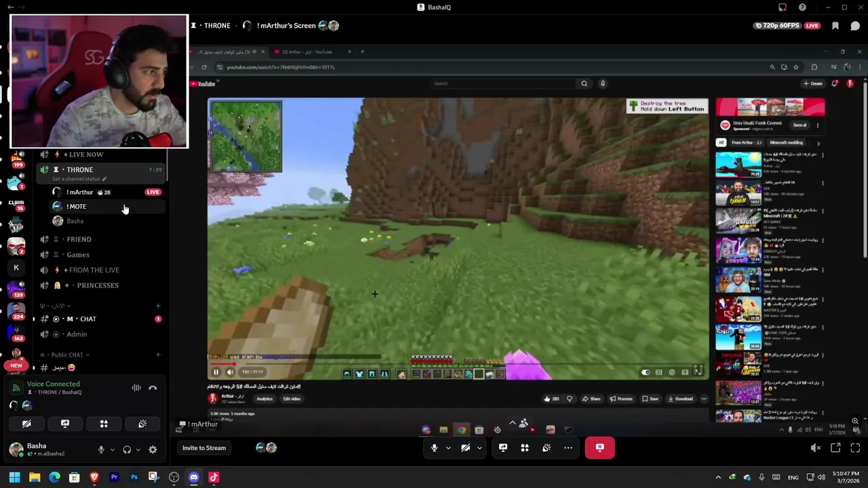The image size is (868, 488).
Task: Mute the stream volume speaker icon
Action: 816,447
